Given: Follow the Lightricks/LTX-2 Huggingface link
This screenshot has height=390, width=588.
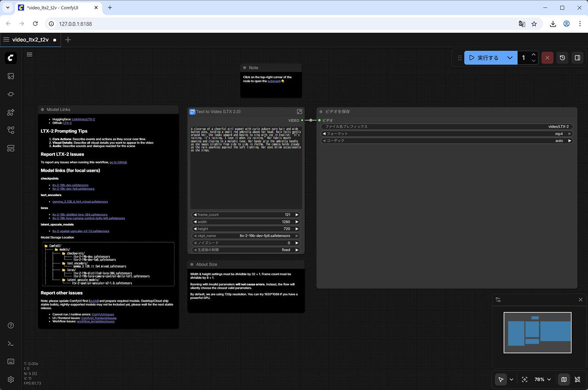Looking at the screenshot, I should (83, 119).
